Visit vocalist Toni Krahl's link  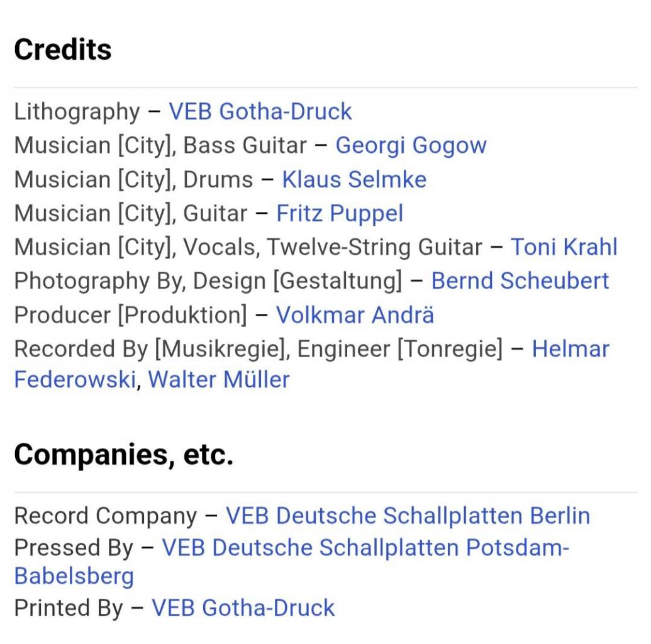click(x=564, y=247)
